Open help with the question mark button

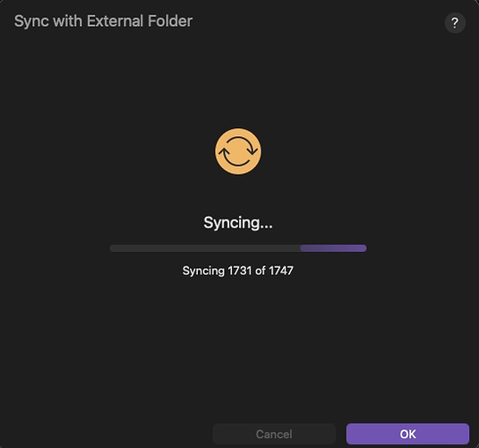coord(455,23)
